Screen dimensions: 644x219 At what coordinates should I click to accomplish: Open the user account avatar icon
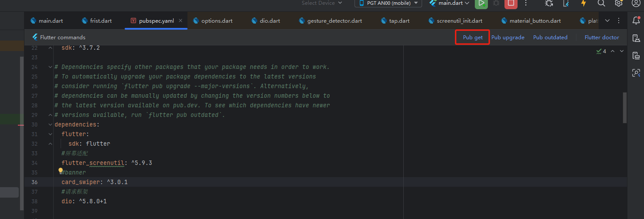(x=636, y=3)
